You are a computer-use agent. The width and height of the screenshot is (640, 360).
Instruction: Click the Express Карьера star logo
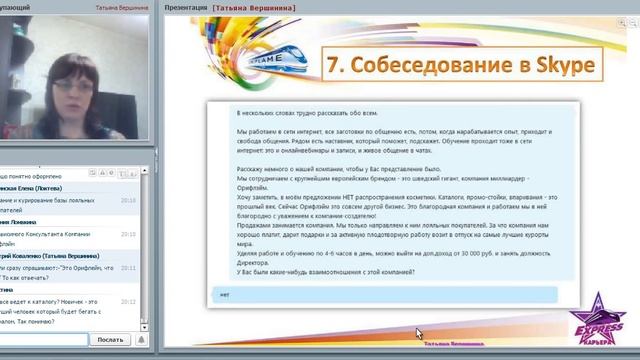[x=598, y=319]
